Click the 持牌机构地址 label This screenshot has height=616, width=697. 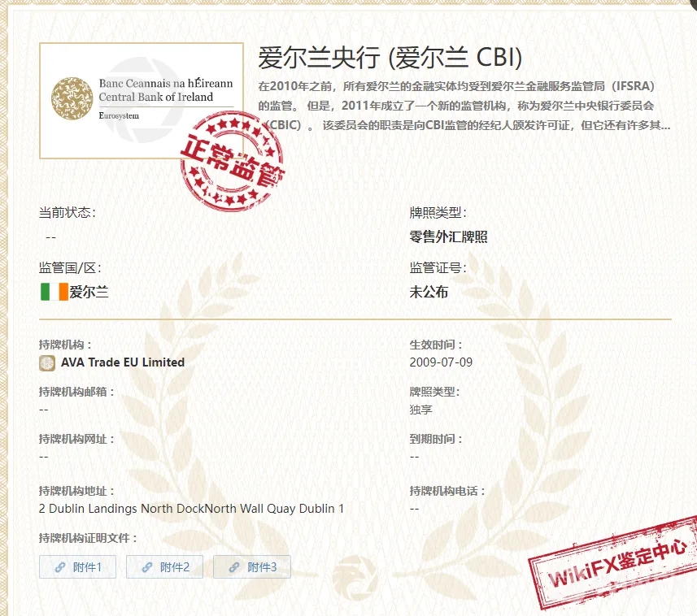tap(76, 491)
